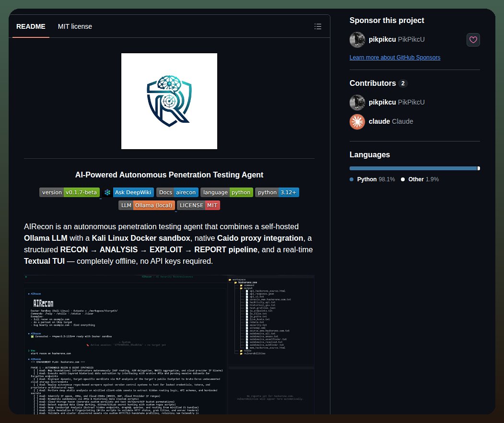504x423 pixels.
Task: Click the sponsor heart button
Action: [473, 40]
